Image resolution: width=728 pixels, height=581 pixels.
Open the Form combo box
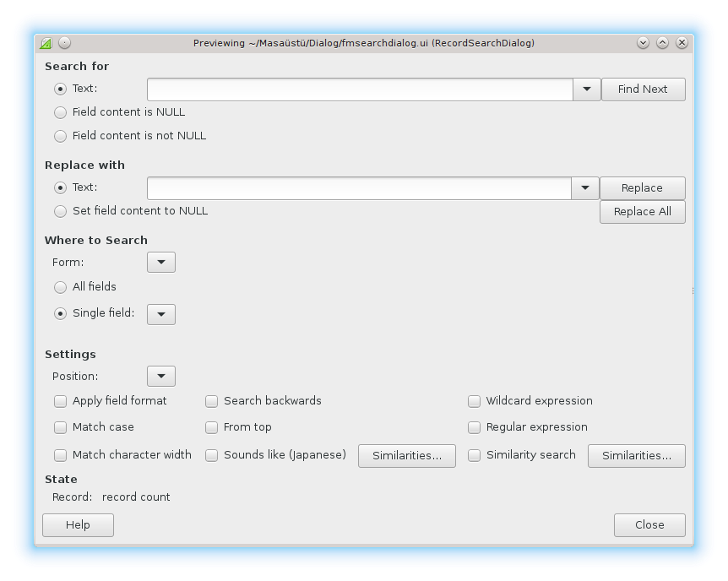point(161,263)
